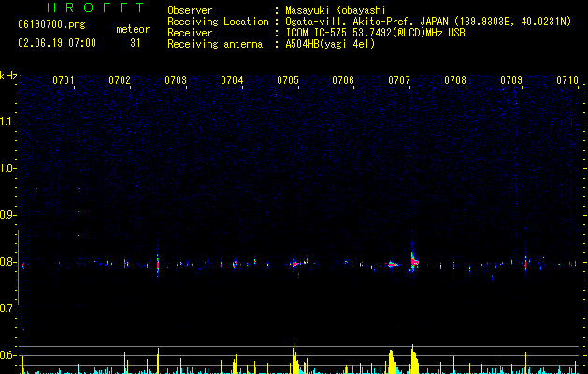
Task: Click the A504HB(yagi 4el) antenna text
Action: click(330, 44)
